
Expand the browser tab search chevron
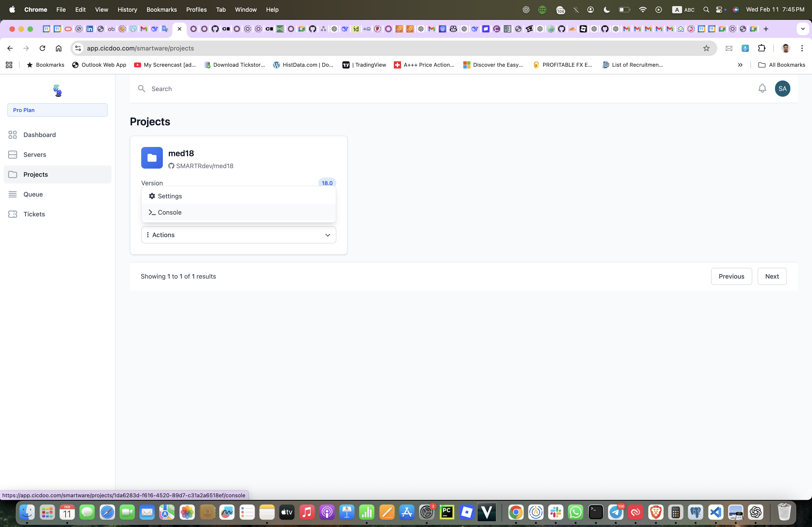click(803, 29)
